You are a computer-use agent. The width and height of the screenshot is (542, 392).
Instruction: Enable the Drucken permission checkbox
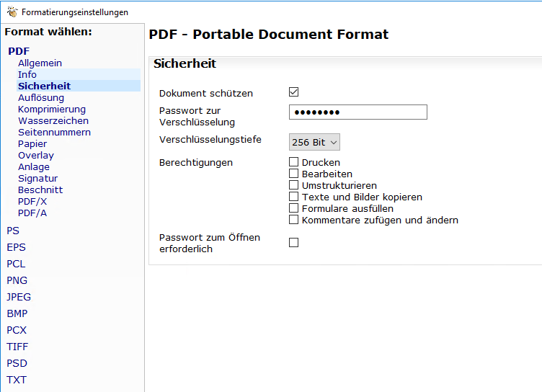pos(293,162)
